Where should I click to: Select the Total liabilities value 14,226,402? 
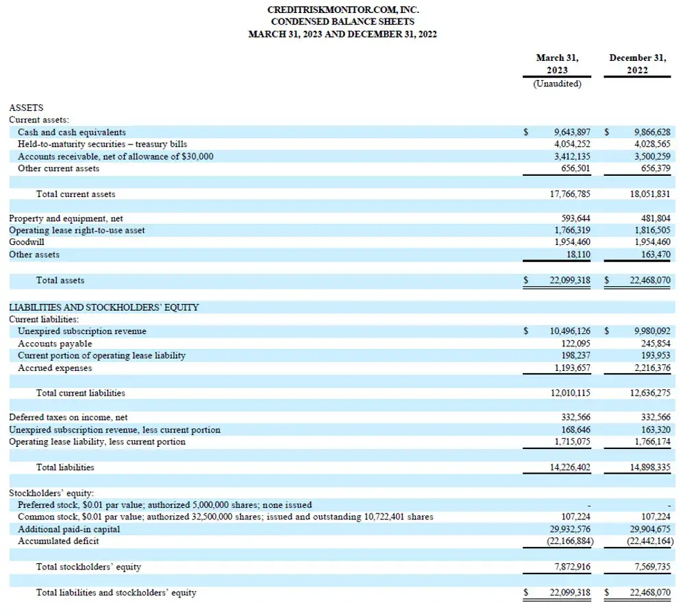click(x=570, y=467)
